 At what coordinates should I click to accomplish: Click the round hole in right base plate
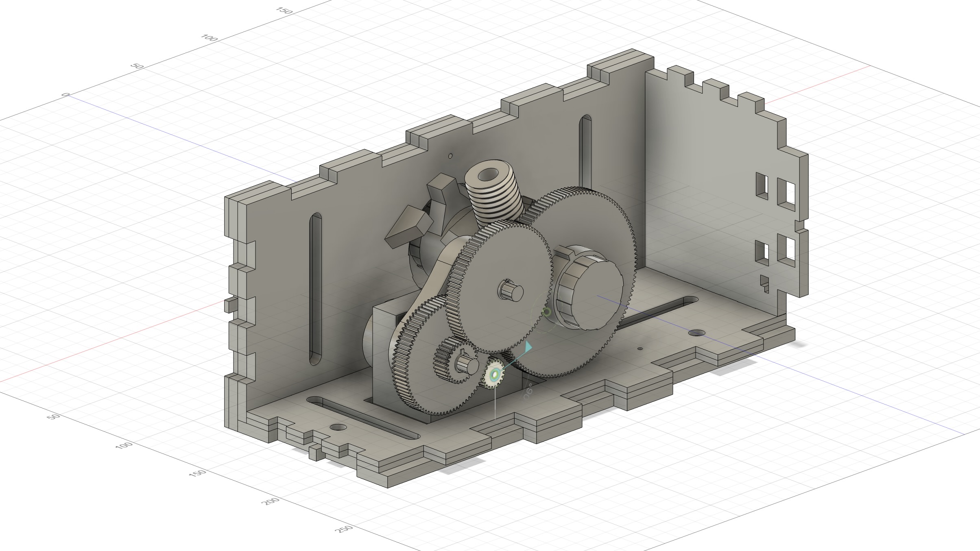[696, 333]
